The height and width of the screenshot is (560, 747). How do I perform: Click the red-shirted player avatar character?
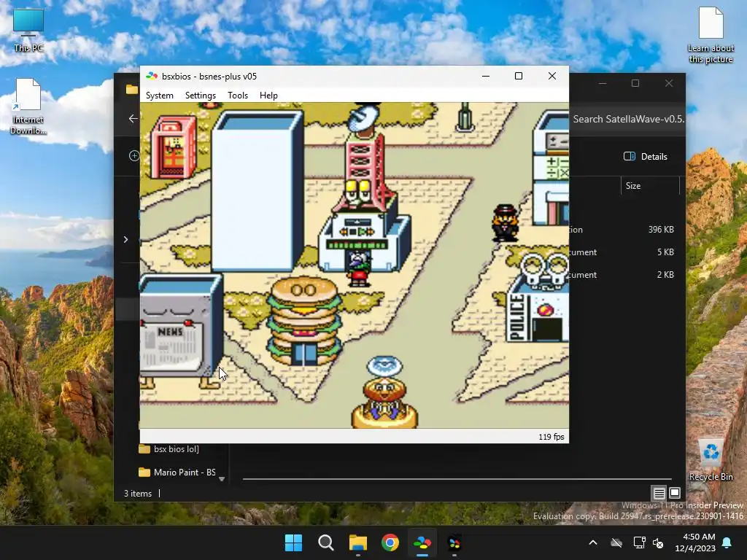[359, 268]
